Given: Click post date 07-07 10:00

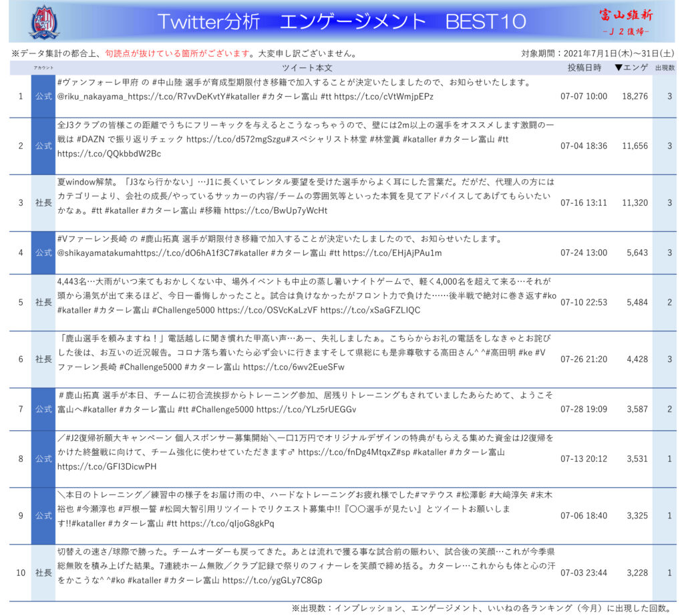Looking at the screenshot, I should (x=584, y=96).
